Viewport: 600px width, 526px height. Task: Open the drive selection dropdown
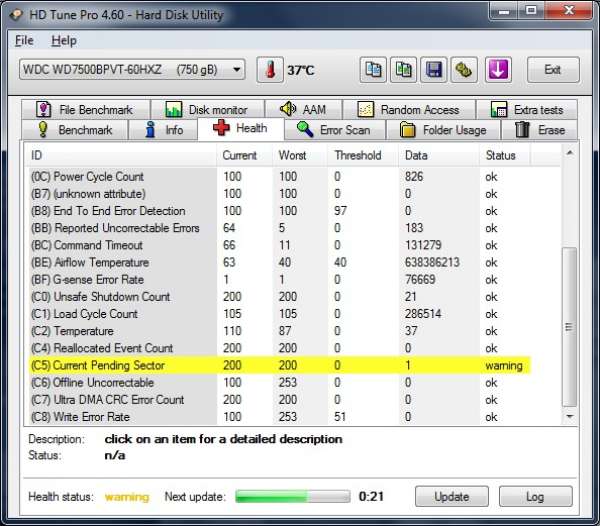click(132, 70)
